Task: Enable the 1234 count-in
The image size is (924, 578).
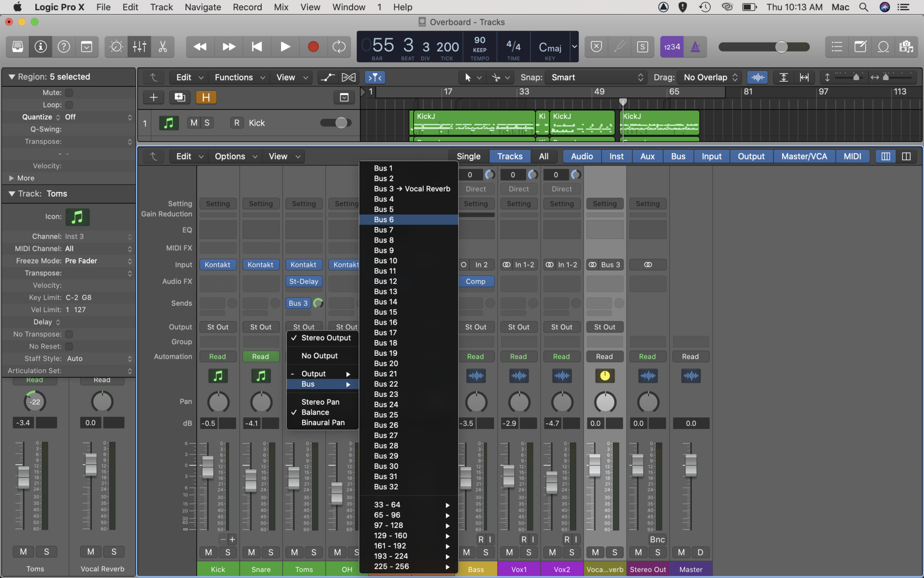Action: point(672,47)
